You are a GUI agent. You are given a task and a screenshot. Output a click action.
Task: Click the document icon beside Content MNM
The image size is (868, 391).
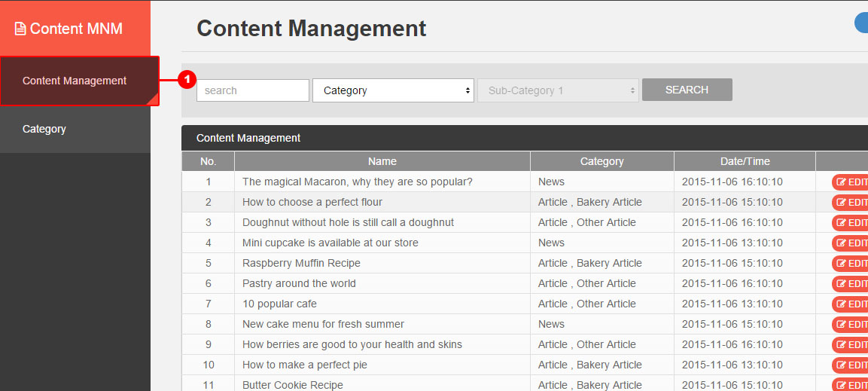click(20, 29)
